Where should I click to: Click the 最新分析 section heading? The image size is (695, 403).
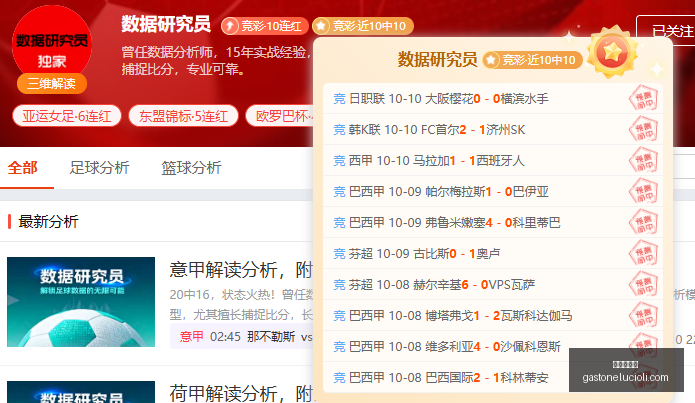48,221
